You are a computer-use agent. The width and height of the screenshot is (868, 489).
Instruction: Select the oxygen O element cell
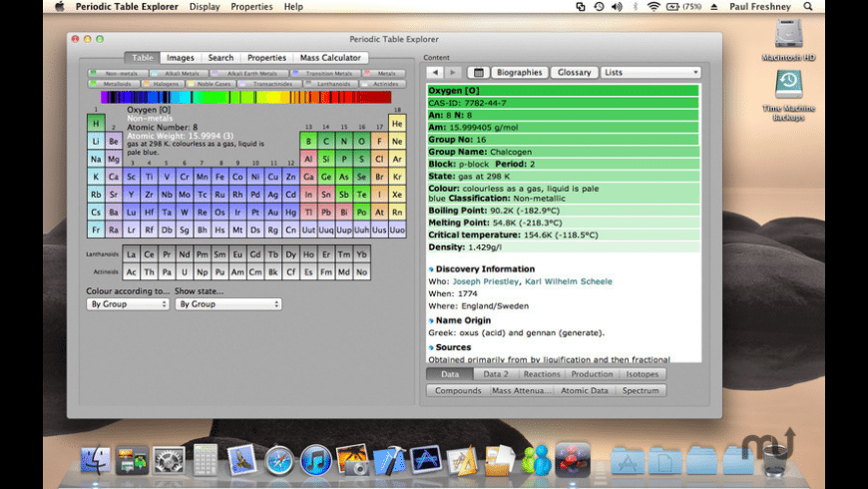click(361, 142)
